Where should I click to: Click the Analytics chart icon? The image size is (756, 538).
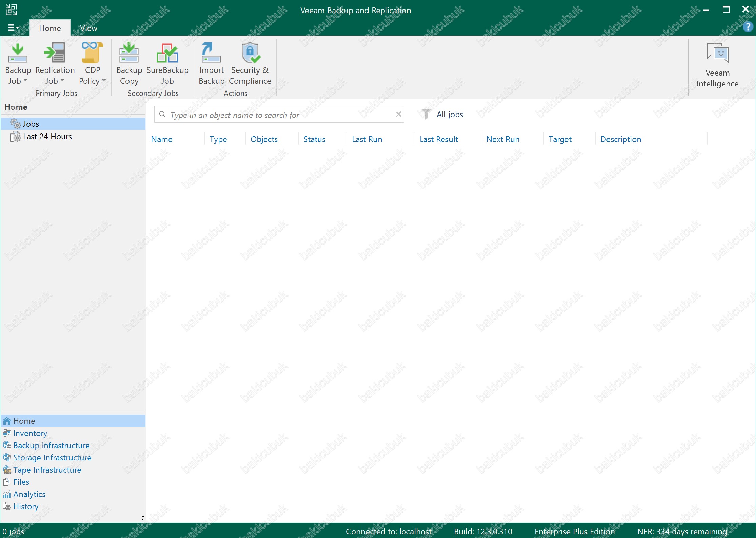point(7,494)
